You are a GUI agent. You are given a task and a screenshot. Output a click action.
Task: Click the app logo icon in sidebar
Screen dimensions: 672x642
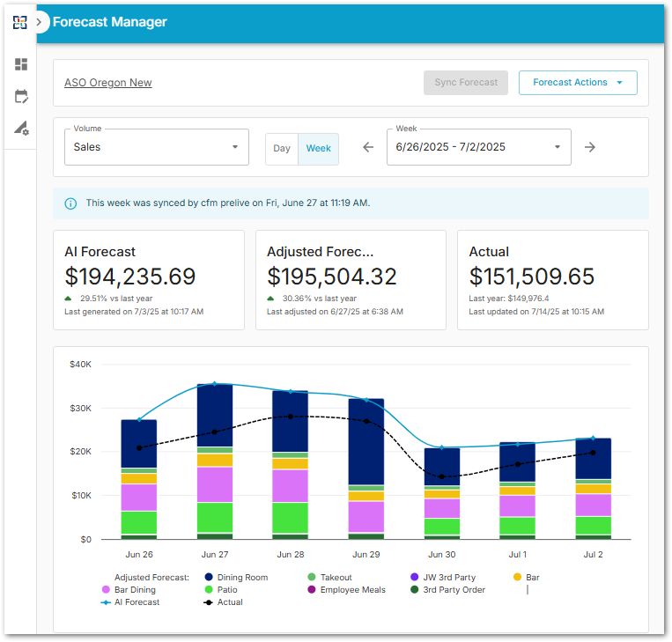[x=19, y=22]
